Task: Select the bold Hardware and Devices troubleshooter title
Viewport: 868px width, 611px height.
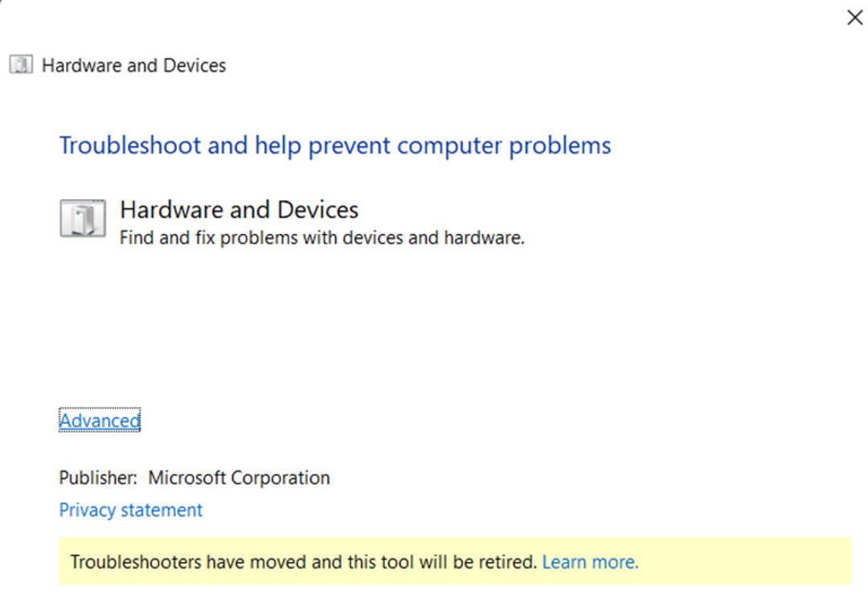Action: [240, 209]
